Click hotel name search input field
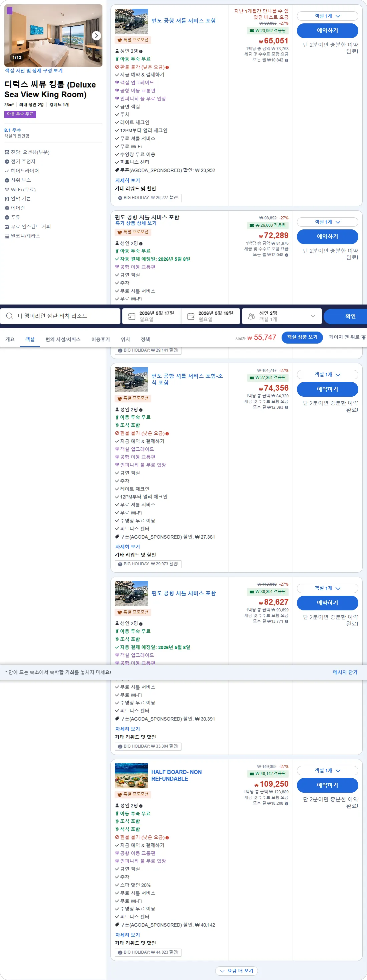Image resolution: width=367 pixels, height=980 pixels. [x=60, y=316]
